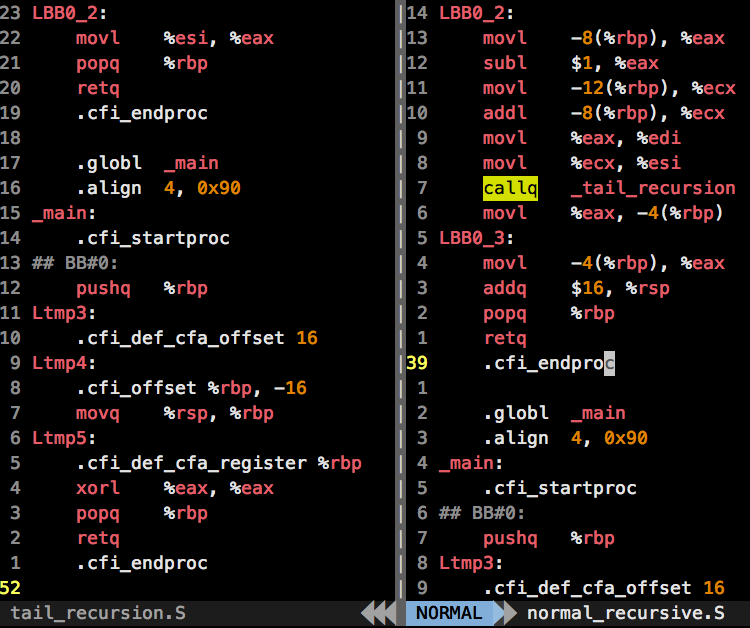Click the NORMAL mode indicator in statusline
This screenshot has height=628, width=750.
(449, 613)
